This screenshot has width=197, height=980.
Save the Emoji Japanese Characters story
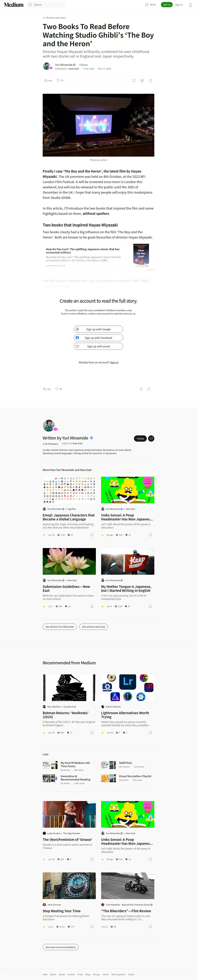(x=92, y=535)
